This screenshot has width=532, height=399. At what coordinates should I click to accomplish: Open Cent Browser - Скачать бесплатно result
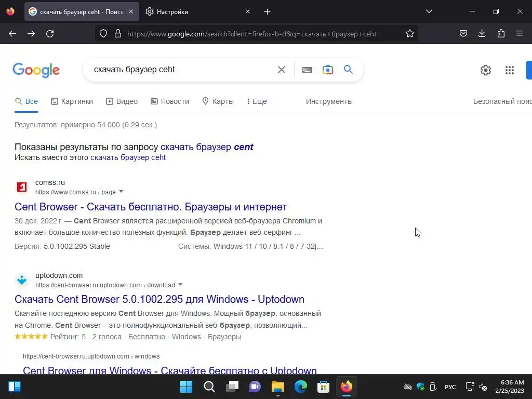[151, 207]
